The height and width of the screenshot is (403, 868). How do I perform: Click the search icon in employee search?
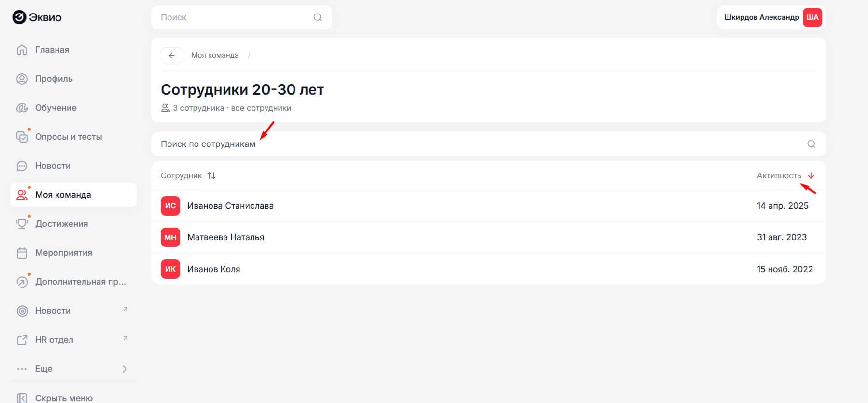pos(812,144)
